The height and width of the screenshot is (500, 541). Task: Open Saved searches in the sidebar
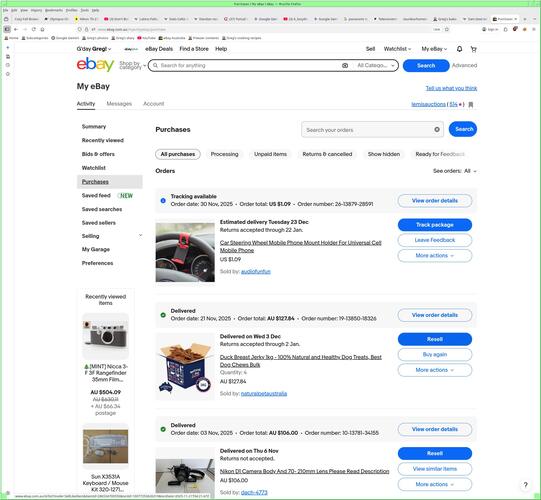(102, 209)
